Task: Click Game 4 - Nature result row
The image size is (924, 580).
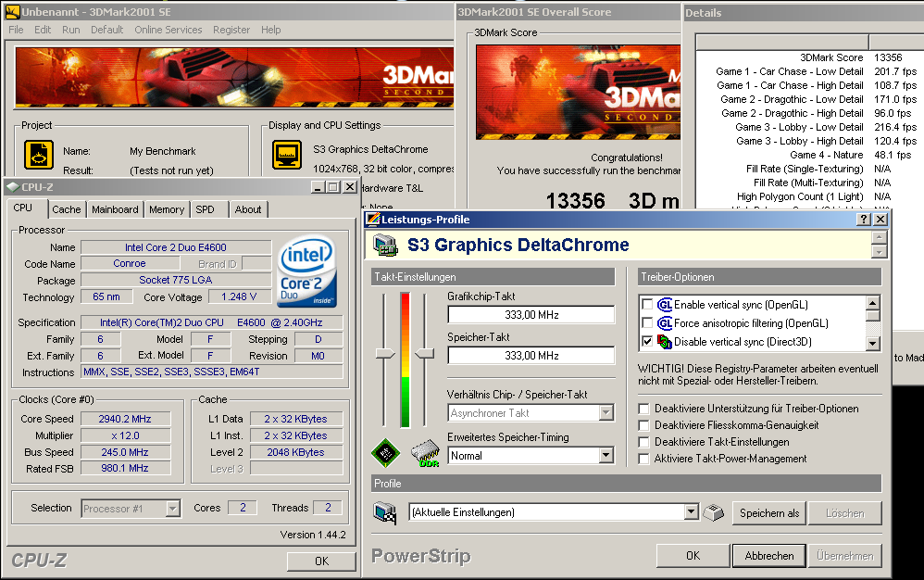Action: click(810, 155)
